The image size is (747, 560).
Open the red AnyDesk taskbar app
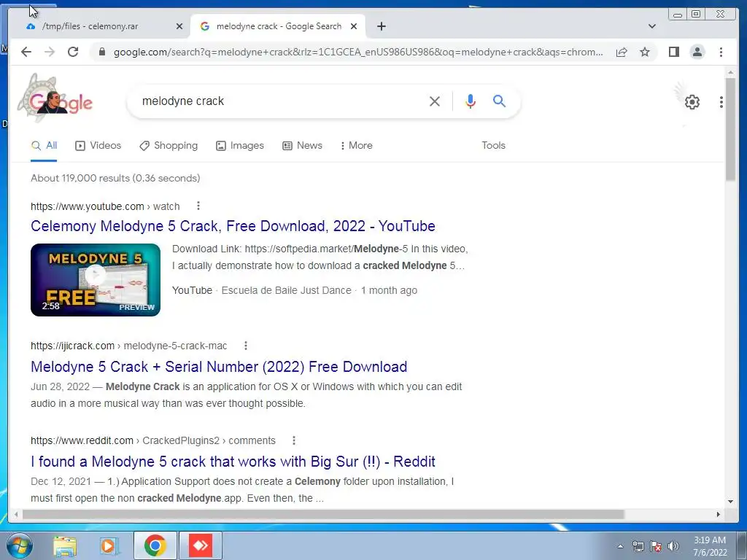201,545
